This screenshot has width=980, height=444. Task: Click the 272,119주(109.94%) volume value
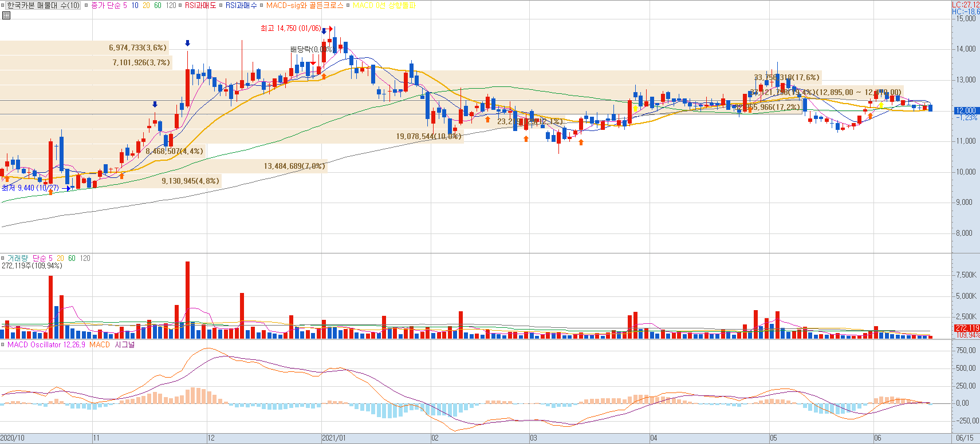[32, 265]
